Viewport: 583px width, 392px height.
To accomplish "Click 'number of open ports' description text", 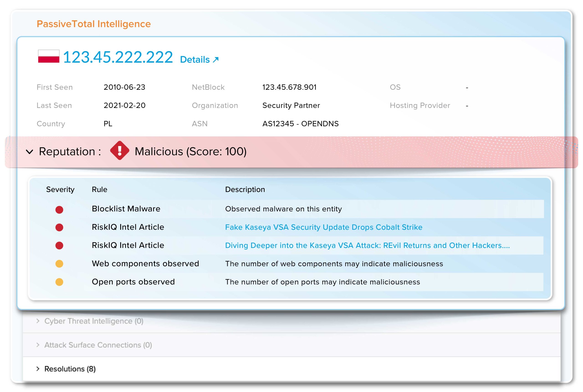I will click(322, 282).
